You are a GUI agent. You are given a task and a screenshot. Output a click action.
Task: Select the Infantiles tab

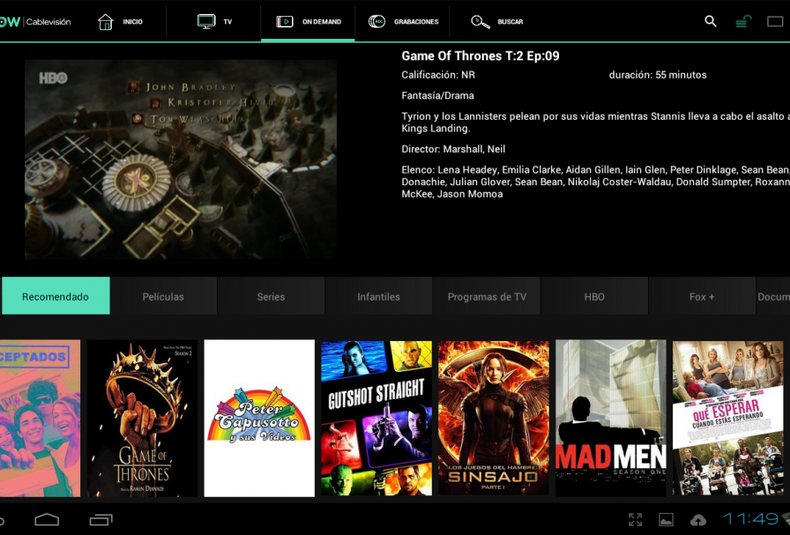click(379, 296)
